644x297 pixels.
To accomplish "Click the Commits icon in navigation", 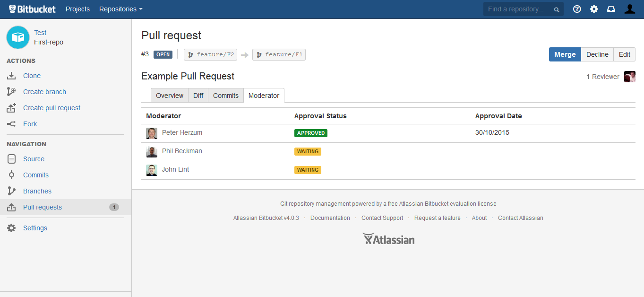I will click(x=12, y=175).
